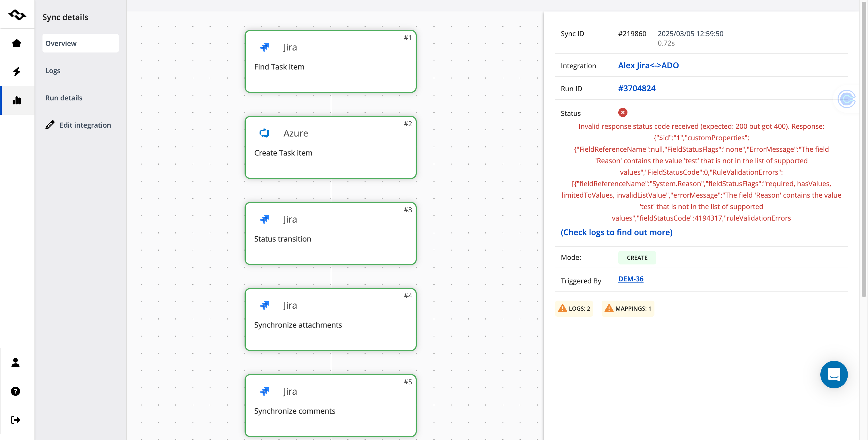The height and width of the screenshot is (440, 868).
Task: Select the Status transition step card
Action: 331,233
